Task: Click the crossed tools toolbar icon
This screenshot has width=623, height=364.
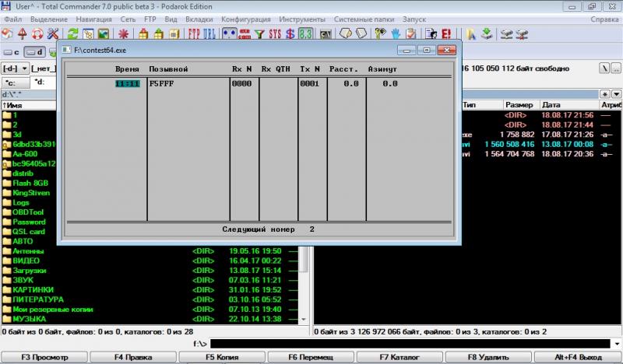Action: [53, 34]
